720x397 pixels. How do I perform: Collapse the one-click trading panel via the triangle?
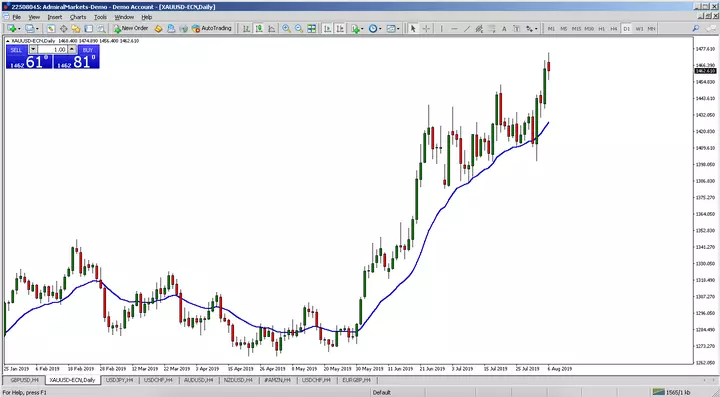click(x=8, y=41)
